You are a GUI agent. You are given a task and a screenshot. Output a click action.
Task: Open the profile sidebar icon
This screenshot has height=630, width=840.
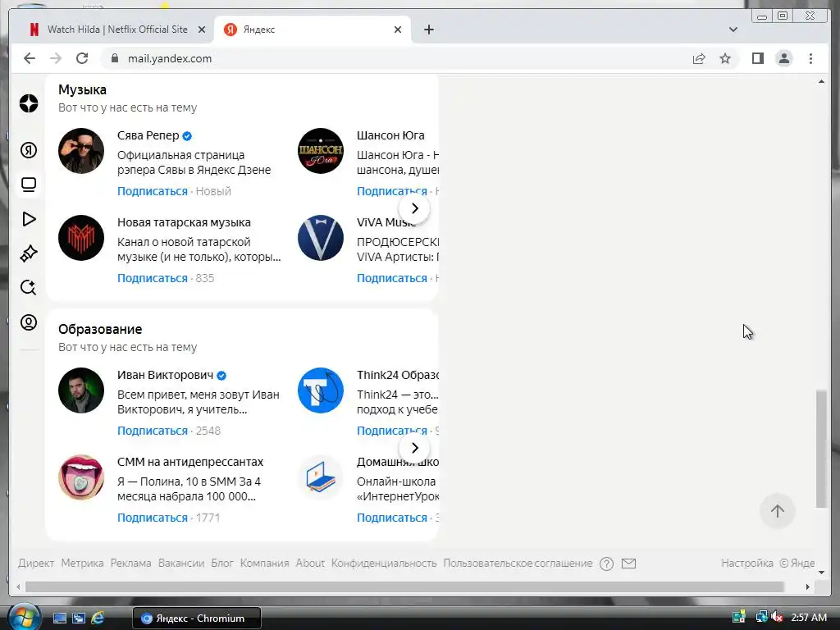coord(29,322)
